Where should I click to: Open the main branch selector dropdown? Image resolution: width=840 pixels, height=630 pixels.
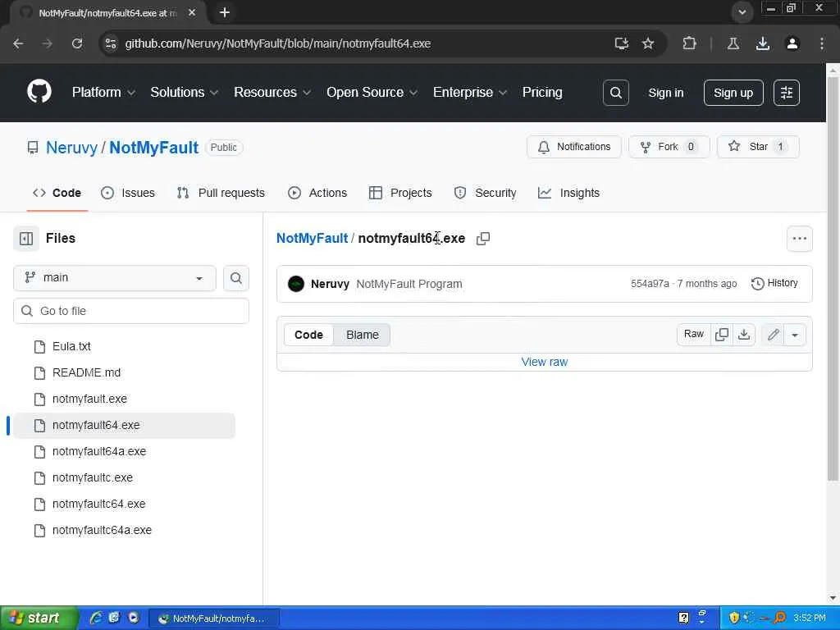click(x=115, y=278)
